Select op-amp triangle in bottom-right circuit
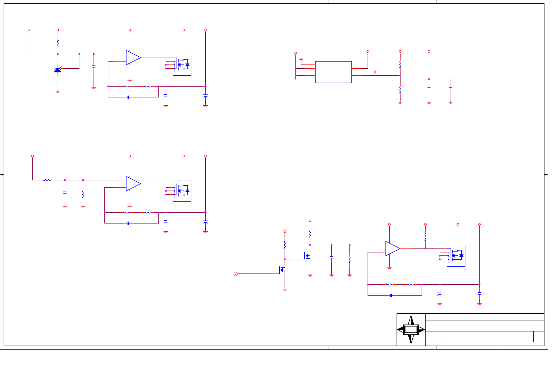This screenshot has width=555, height=392. pos(393,248)
